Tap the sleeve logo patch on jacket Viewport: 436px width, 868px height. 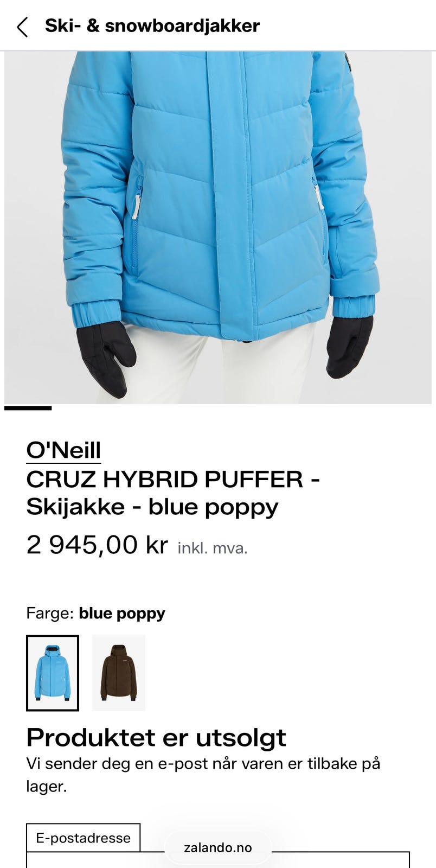[348, 61]
